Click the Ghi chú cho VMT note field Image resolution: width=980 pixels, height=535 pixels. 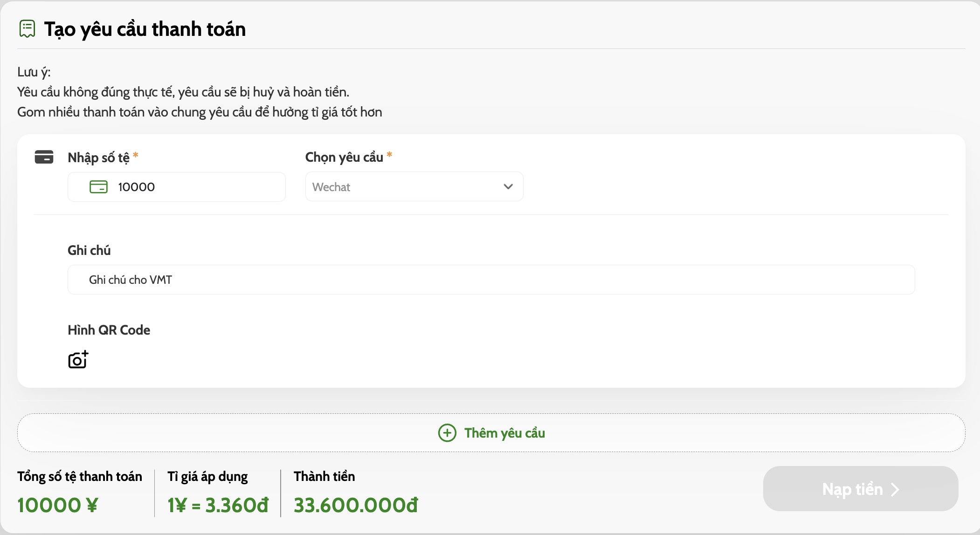pyautogui.click(x=491, y=280)
